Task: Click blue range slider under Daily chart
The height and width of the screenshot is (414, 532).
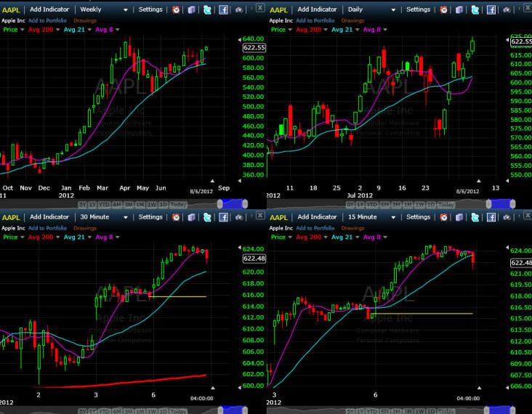Action: pos(501,204)
